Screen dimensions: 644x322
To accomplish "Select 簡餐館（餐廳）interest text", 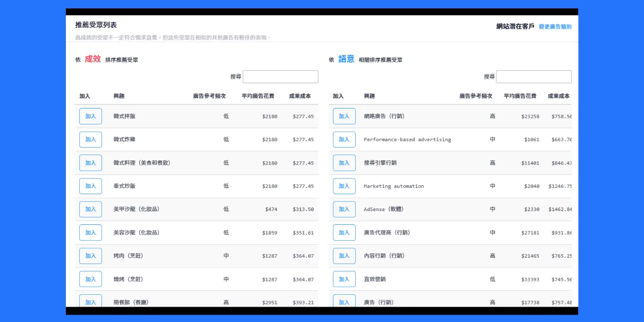I will click(x=131, y=302).
